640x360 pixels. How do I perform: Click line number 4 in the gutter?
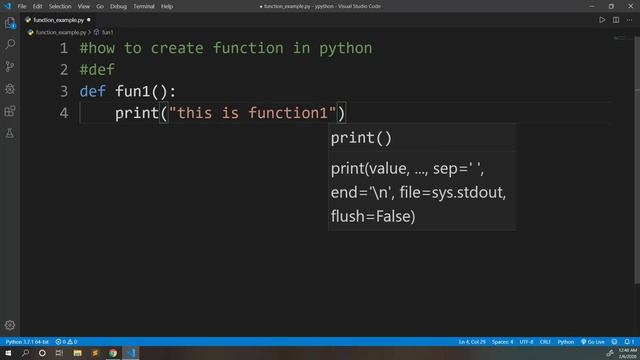[x=64, y=113]
